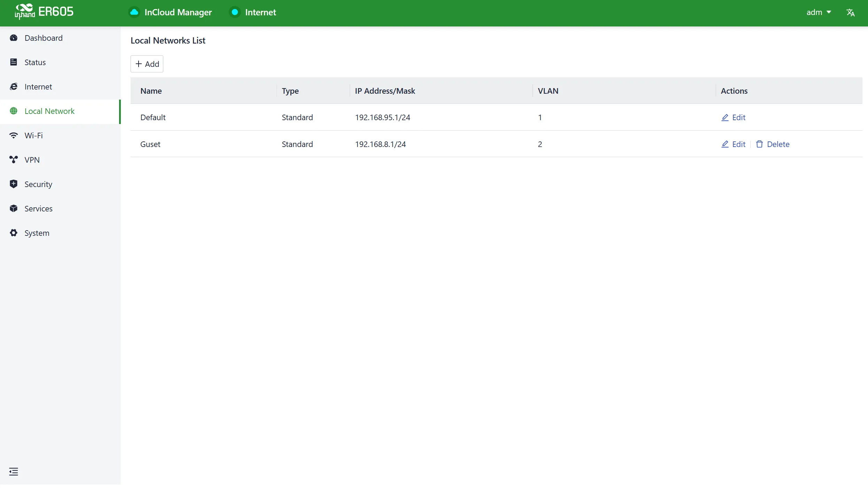Viewport: 868px width, 488px height.
Task: Open the Security menu
Action: click(x=60, y=184)
